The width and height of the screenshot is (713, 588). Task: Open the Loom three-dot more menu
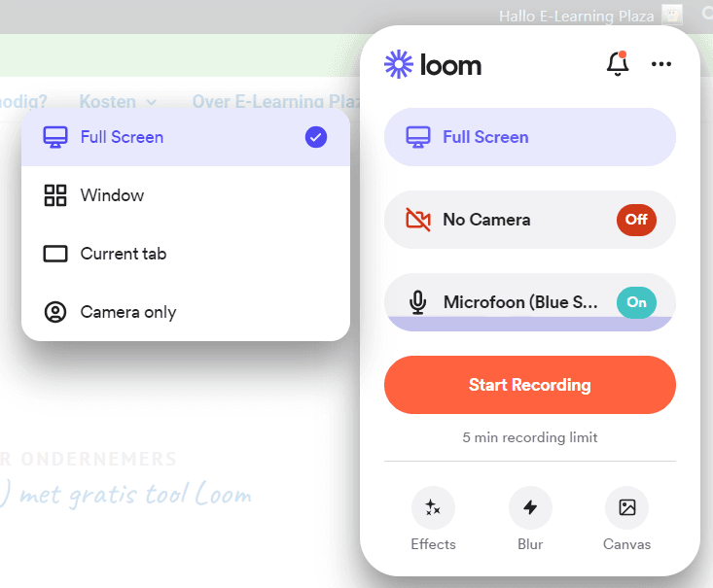[661, 64]
